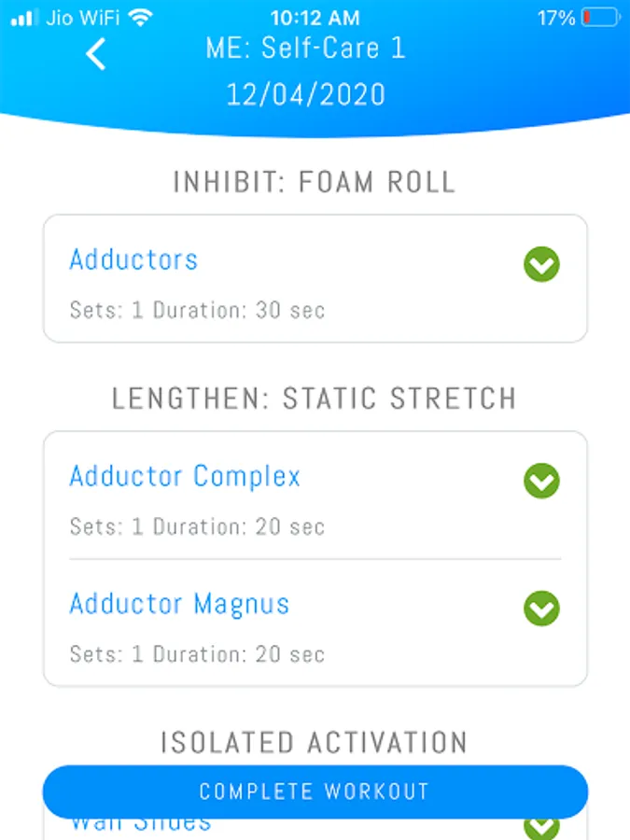This screenshot has height=840, width=630.
Task: Tap the battery indicator icon
Action: 599,18
